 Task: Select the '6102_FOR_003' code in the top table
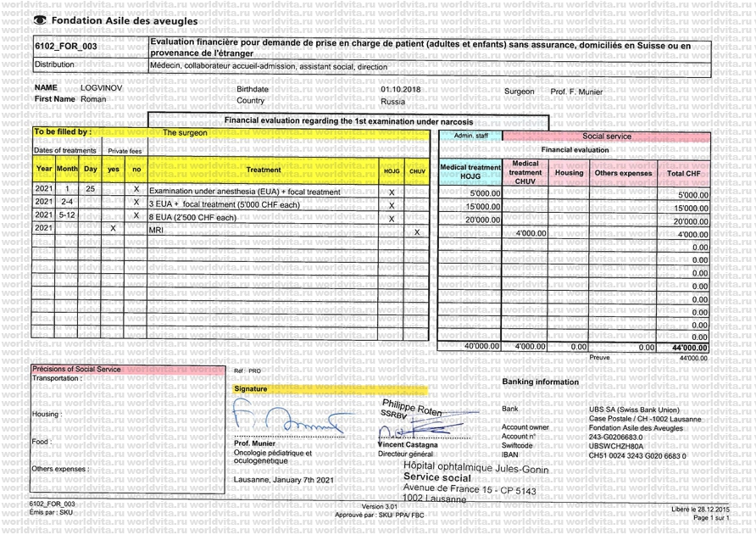pos(65,47)
